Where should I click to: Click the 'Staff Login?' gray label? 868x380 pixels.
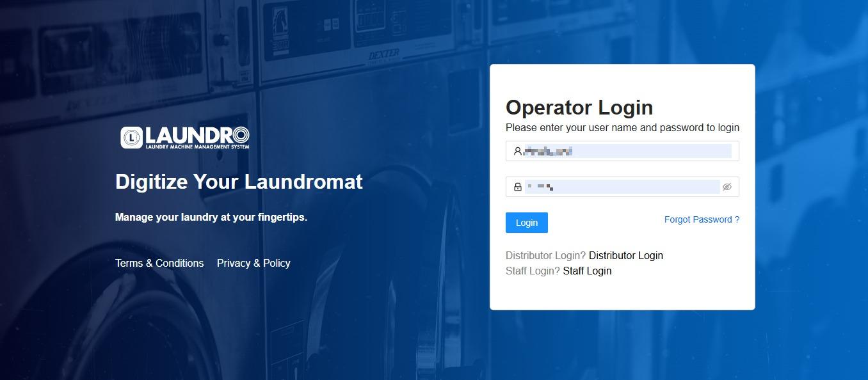click(x=533, y=271)
